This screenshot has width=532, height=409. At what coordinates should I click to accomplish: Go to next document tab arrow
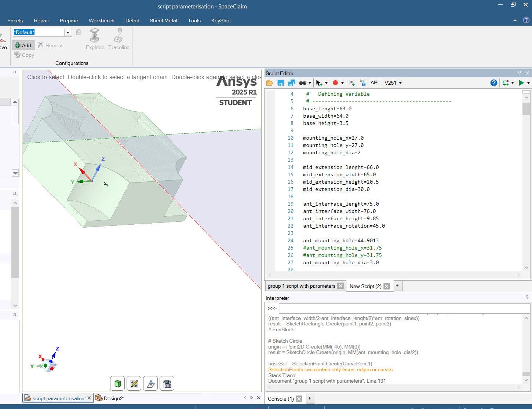point(251,398)
